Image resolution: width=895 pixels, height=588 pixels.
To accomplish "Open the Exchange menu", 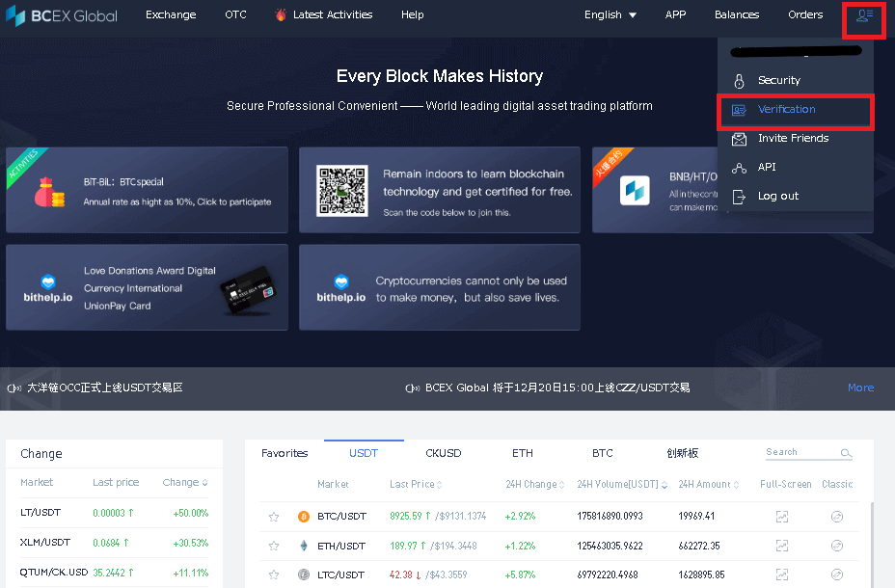I will click(x=171, y=14).
